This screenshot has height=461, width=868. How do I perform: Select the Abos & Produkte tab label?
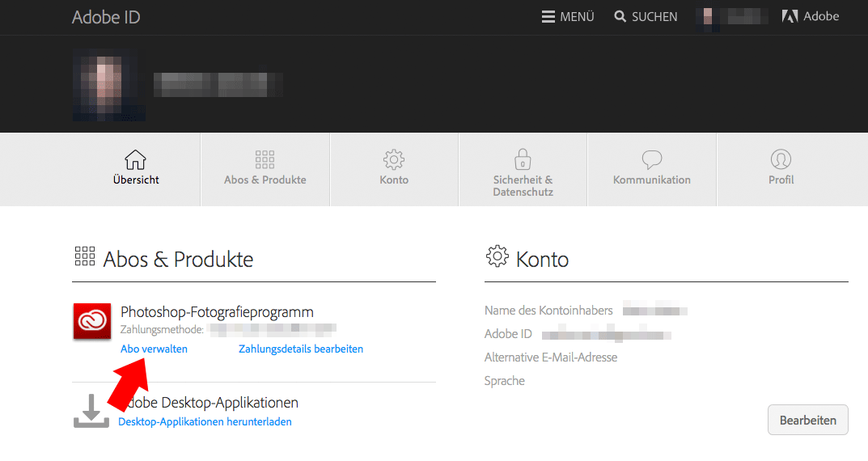pos(265,180)
